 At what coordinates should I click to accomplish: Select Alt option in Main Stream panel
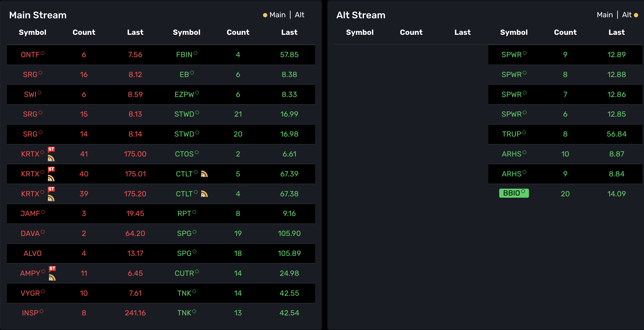point(299,15)
